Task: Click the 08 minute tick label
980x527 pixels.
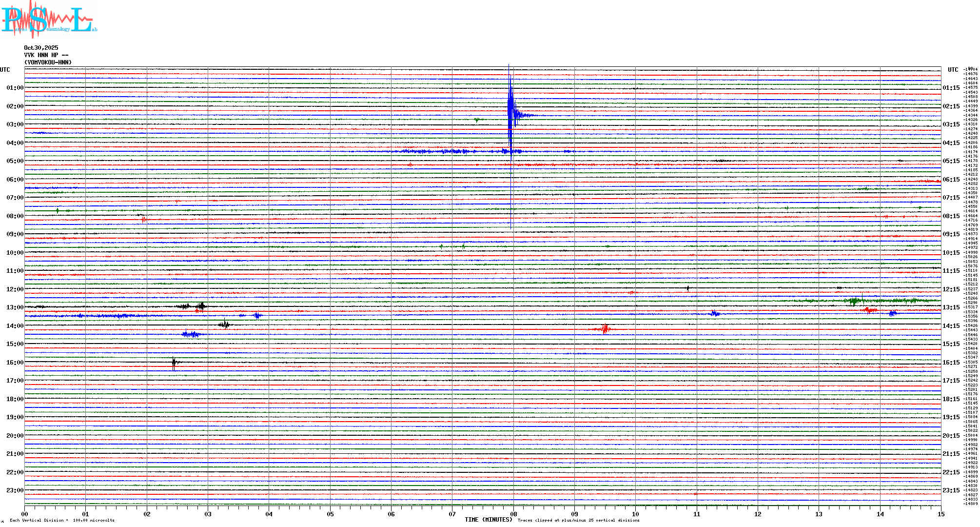Action: 513,514
